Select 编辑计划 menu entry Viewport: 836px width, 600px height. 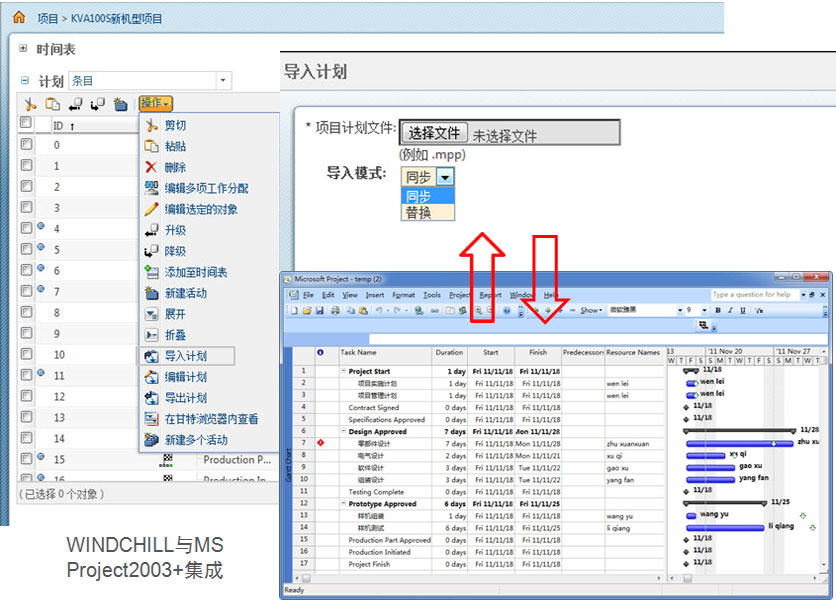(186, 377)
